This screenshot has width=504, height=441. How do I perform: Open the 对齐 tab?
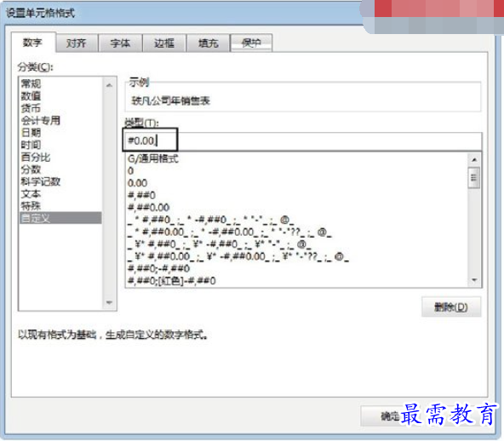(77, 43)
